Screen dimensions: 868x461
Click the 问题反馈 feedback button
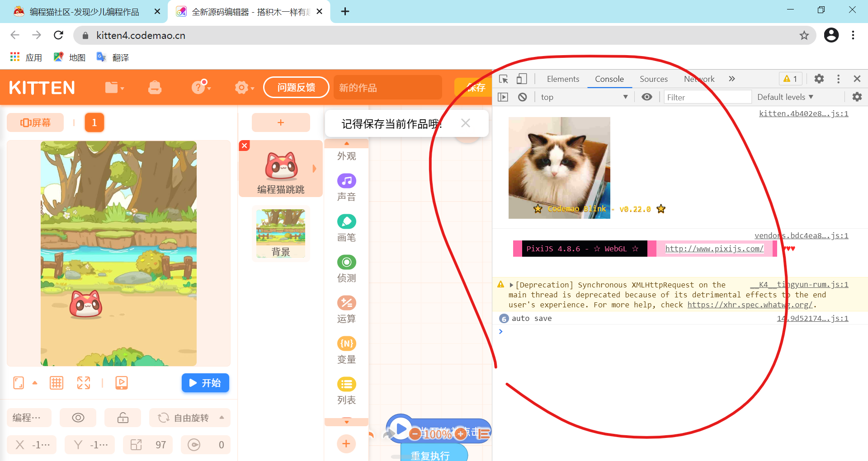click(x=296, y=87)
